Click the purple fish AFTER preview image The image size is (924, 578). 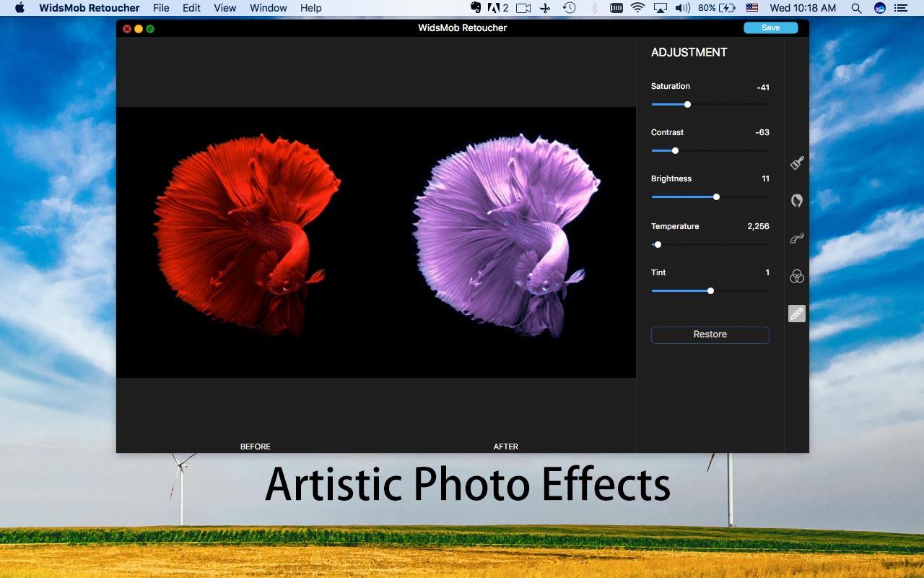pyautogui.click(x=506, y=236)
